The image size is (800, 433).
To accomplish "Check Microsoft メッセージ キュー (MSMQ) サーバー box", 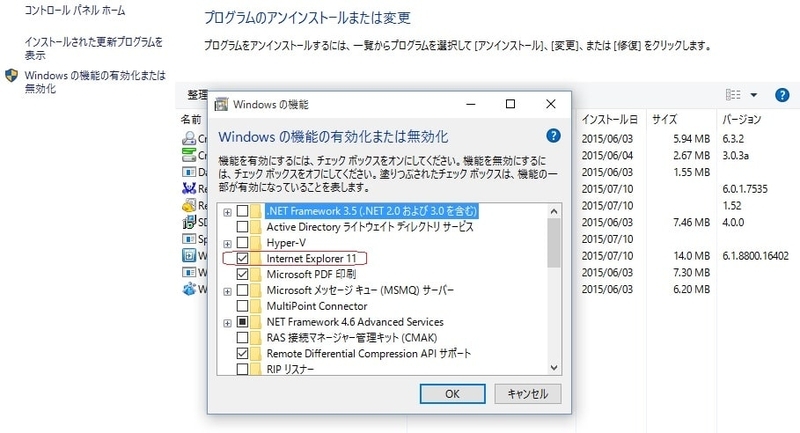I will pyautogui.click(x=242, y=290).
